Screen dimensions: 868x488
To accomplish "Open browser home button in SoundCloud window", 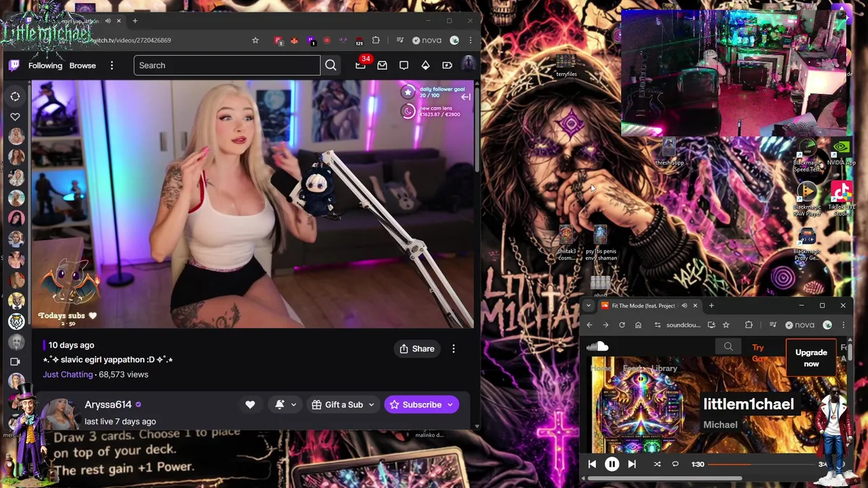I will [x=638, y=325].
